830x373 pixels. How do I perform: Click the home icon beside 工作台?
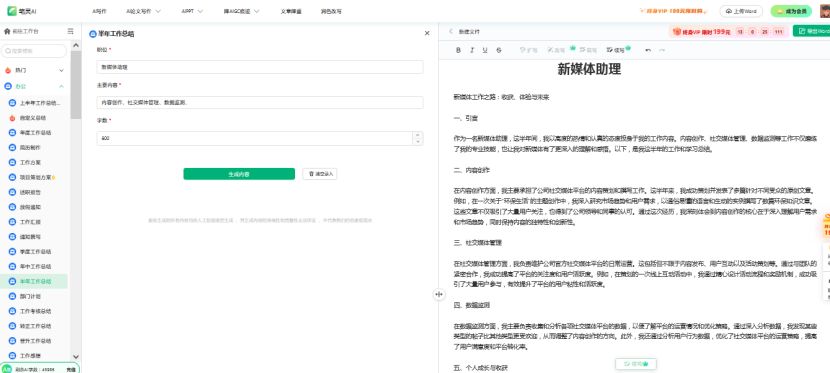pyautogui.click(x=7, y=31)
